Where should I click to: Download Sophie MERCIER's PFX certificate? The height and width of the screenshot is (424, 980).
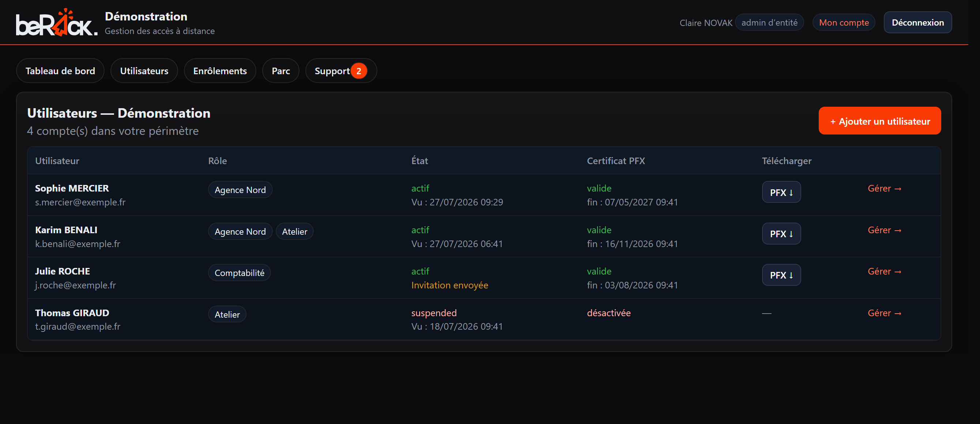coord(781,192)
